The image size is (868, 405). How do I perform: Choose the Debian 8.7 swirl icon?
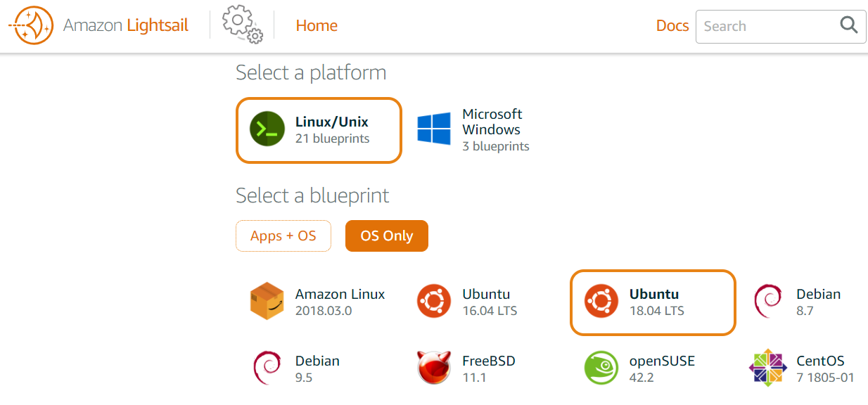tap(767, 302)
